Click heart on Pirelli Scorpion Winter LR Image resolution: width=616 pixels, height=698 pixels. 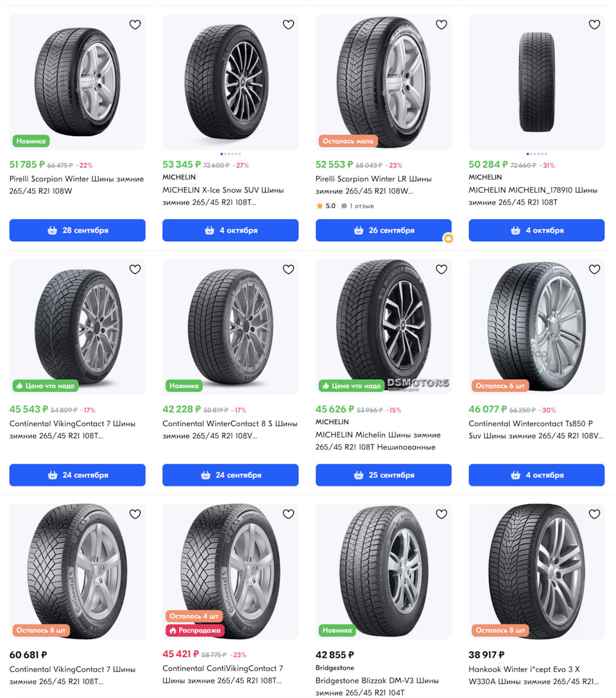click(x=441, y=25)
